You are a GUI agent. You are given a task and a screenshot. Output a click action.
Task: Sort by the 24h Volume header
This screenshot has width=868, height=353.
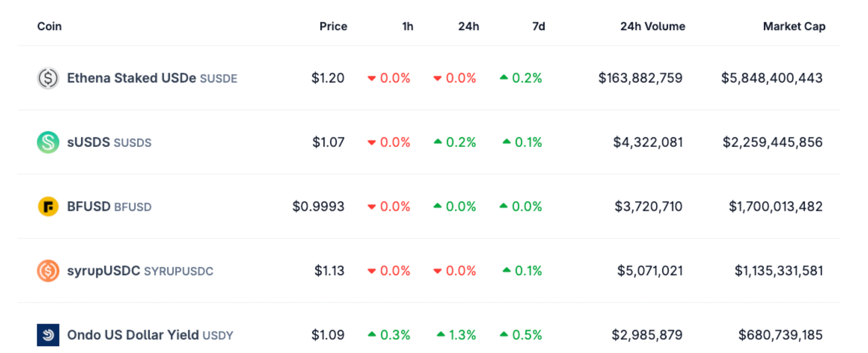652,26
